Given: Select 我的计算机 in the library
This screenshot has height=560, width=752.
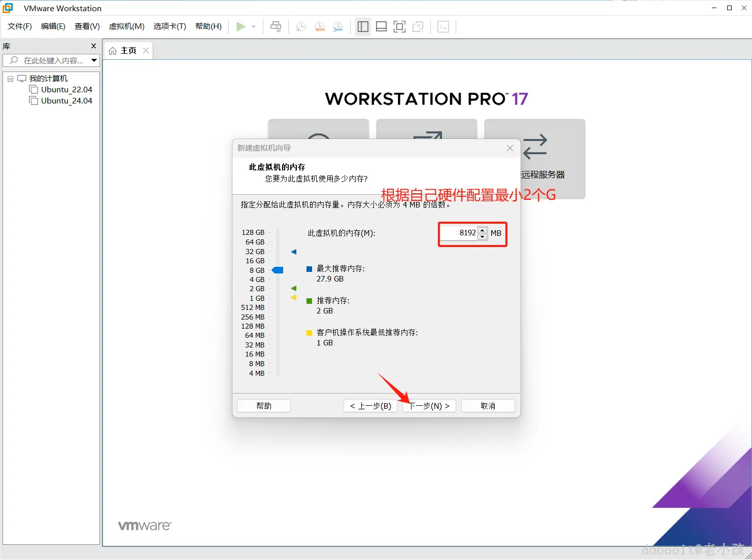Looking at the screenshot, I should tap(48, 79).
